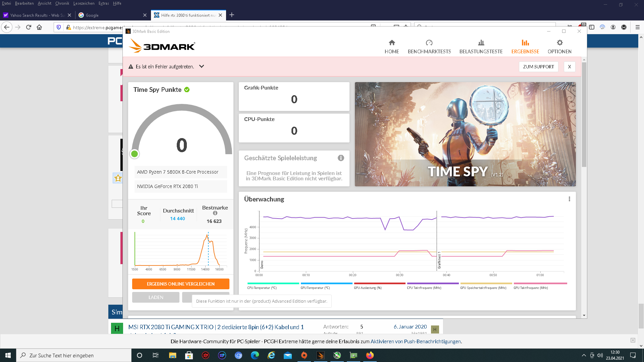Select the ERGEBNISSE tab

(525, 47)
